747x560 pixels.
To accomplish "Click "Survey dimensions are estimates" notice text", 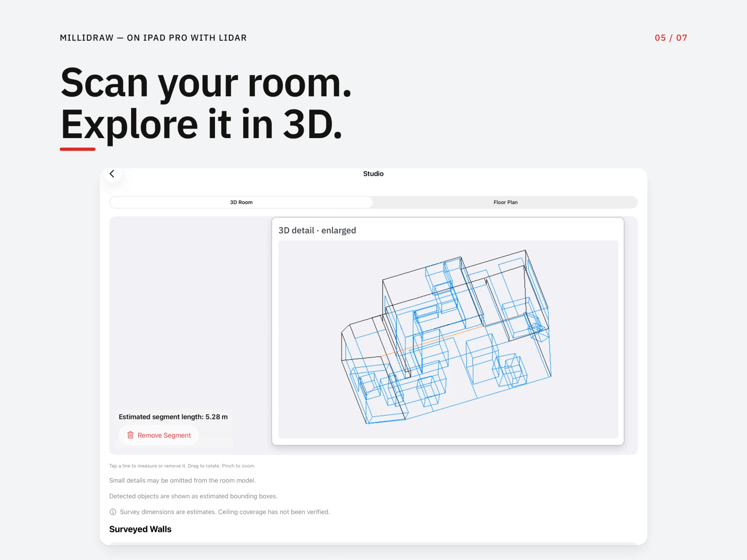I will [x=225, y=512].
